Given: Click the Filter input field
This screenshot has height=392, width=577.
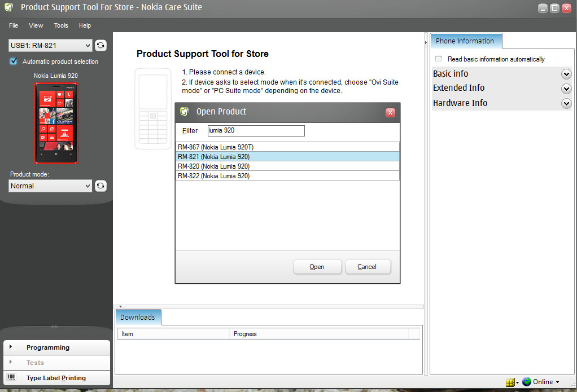Looking at the screenshot, I should coord(256,130).
